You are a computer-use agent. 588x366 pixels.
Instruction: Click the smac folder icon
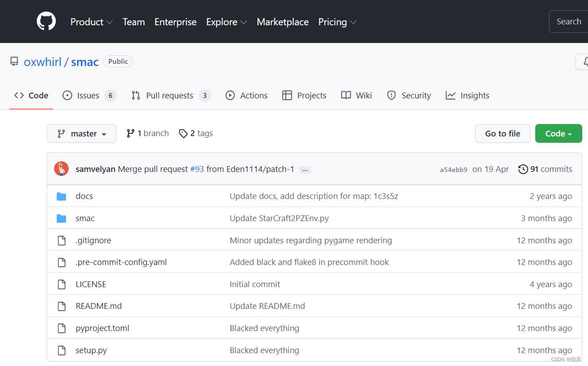62,218
